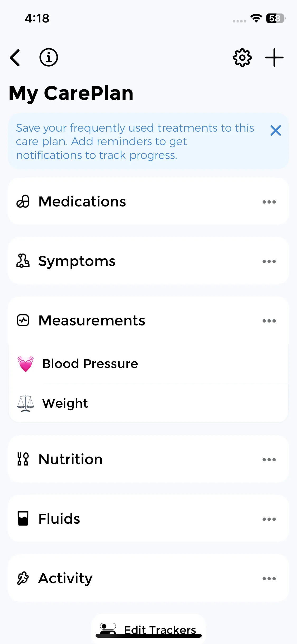Open Fluids three-dot menu
Image resolution: width=297 pixels, height=644 pixels.
tap(269, 519)
